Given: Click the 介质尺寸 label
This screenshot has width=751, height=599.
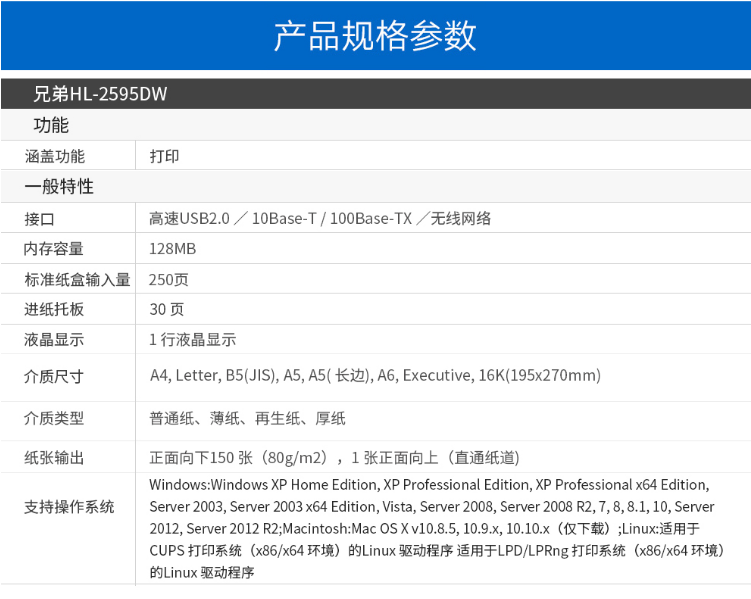Looking at the screenshot, I should tap(54, 376).
